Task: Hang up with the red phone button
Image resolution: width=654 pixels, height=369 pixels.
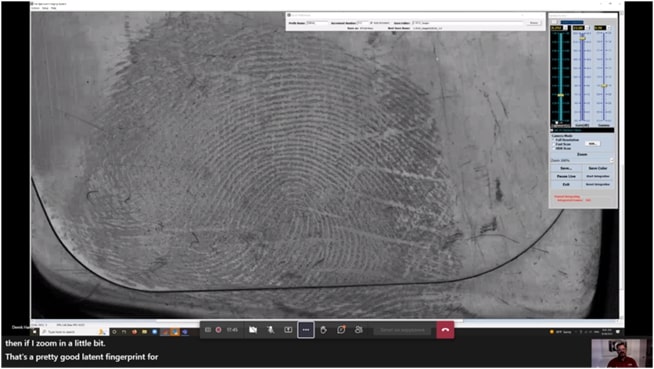Action: (445, 330)
